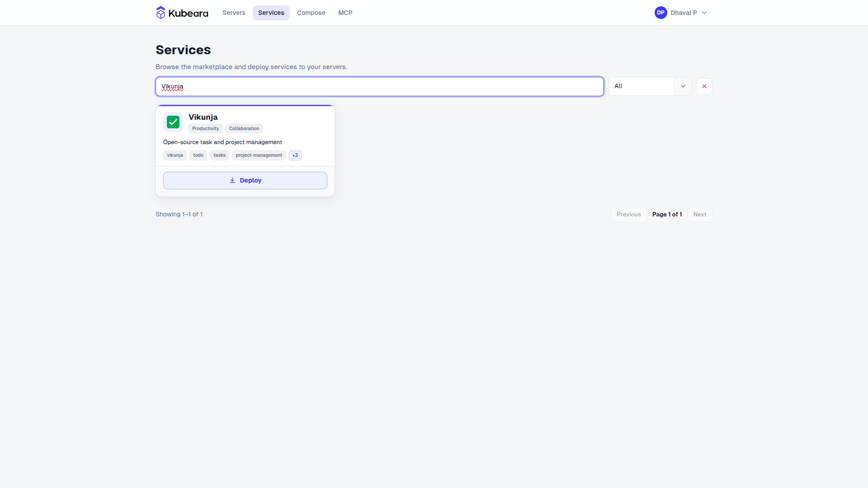Image resolution: width=868 pixels, height=488 pixels.
Task: Click the Dhaval P username
Action: [x=684, y=13]
